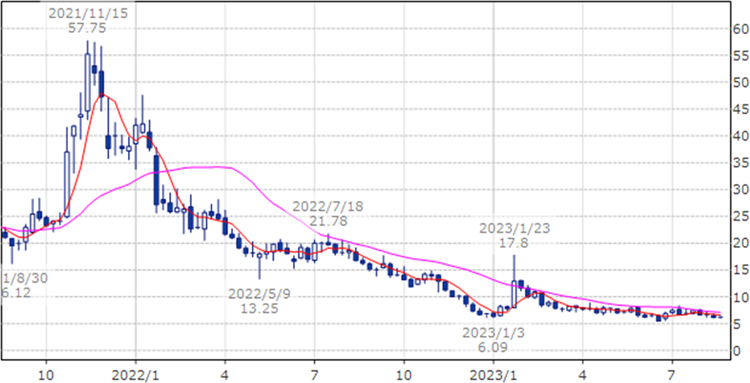The image size is (750, 383).
Task: Click the 2023/1/3 low label 6.09
Action: (493, 348)
